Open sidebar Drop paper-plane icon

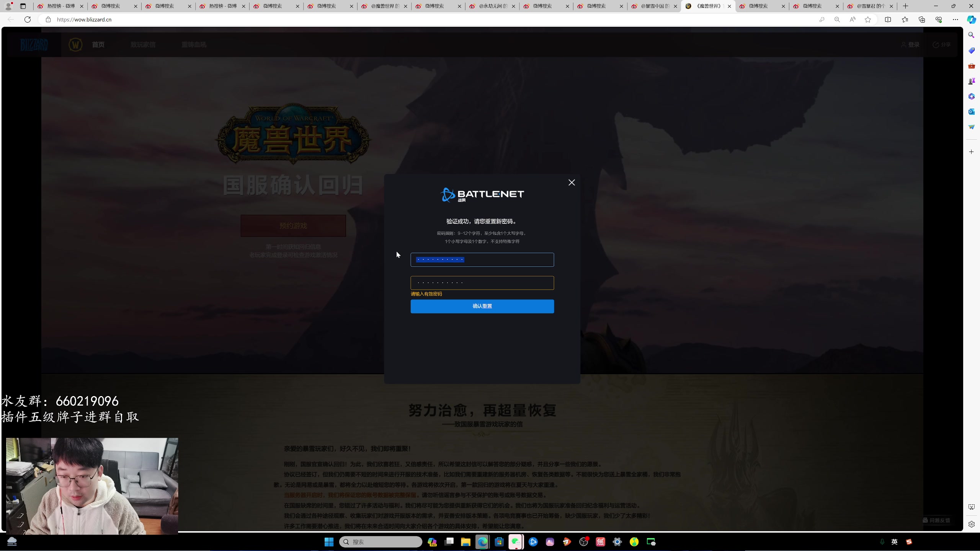click(972, 127)
